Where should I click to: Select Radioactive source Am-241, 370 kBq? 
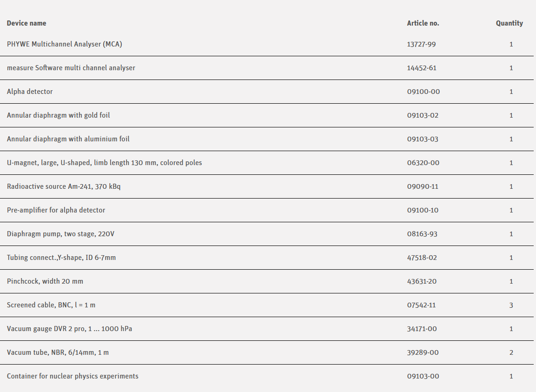64,186
